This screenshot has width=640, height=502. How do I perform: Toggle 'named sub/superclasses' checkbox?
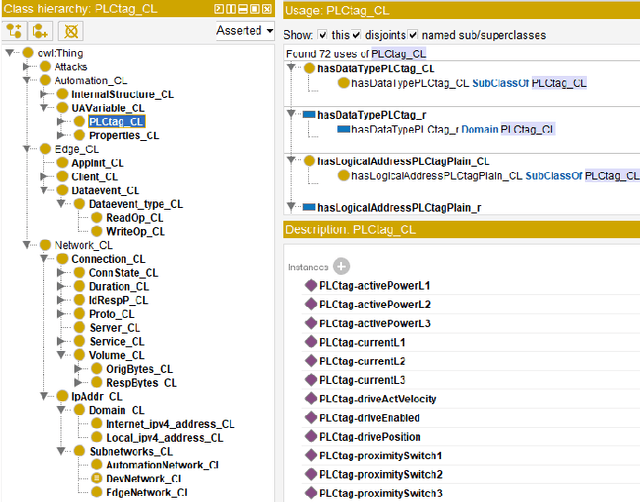coord(414,36)
